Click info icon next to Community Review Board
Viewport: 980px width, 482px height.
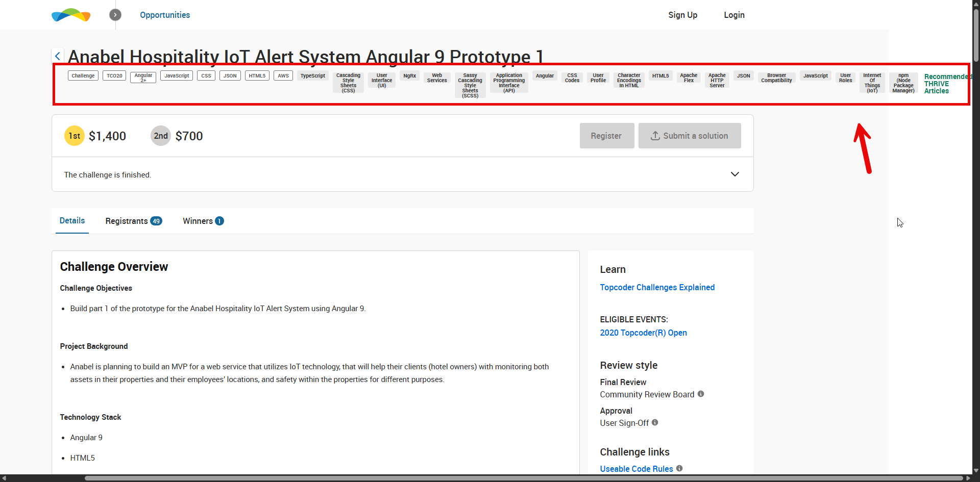tap(701, 394)
